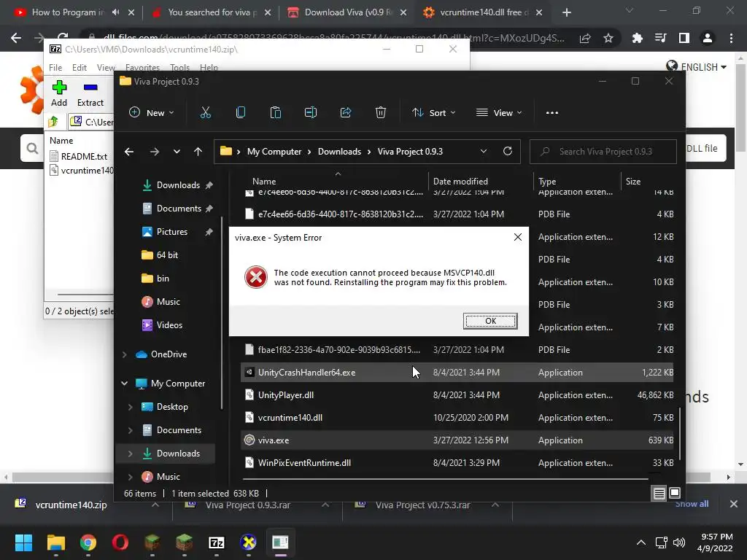The width and height of the screenshot is (747, 560).
Task: Switch to details view layout icon
Action: coord(659,494)
